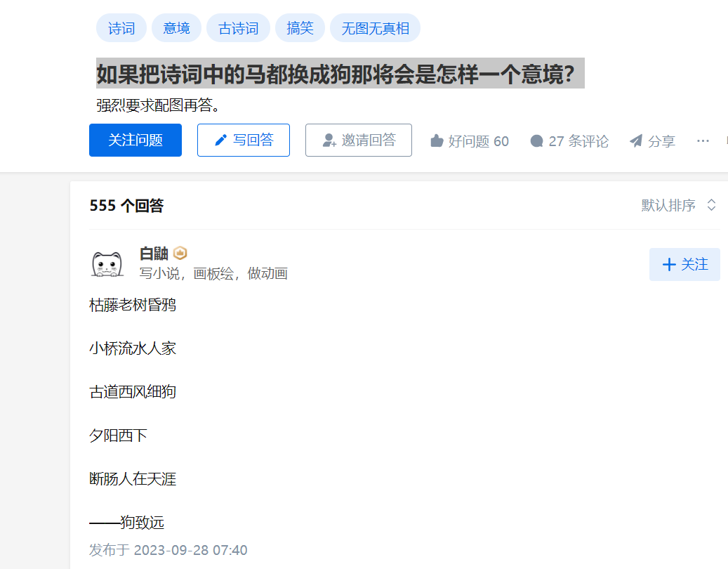Select the 诗词 topic tag
728x569 pixels.
[121, 28]
